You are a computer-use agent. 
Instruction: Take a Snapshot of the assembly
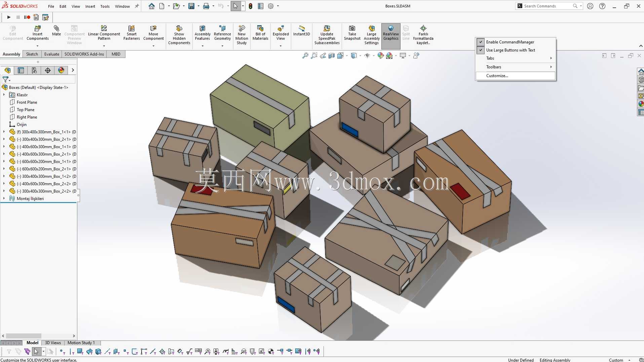(352, 33)
